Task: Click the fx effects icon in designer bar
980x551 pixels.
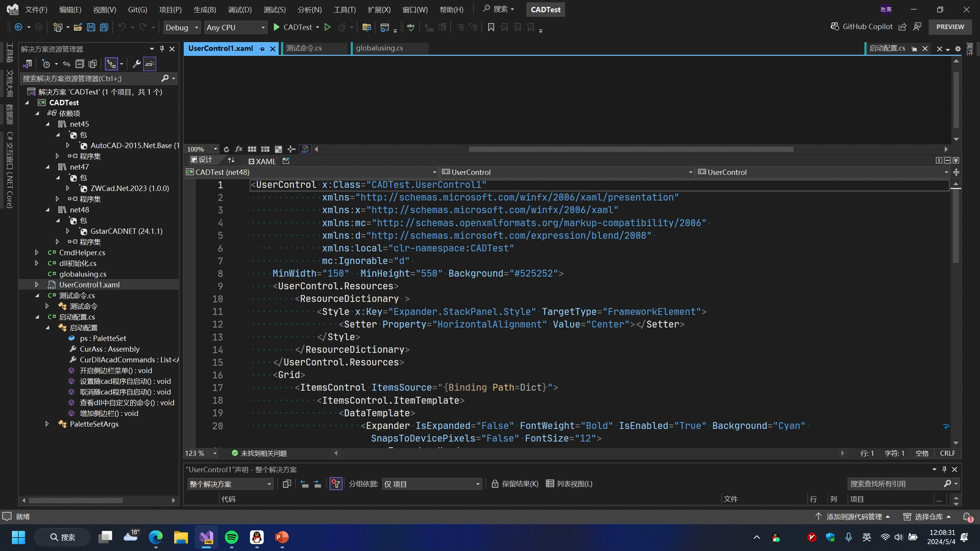Action: [x=238, y=149]
